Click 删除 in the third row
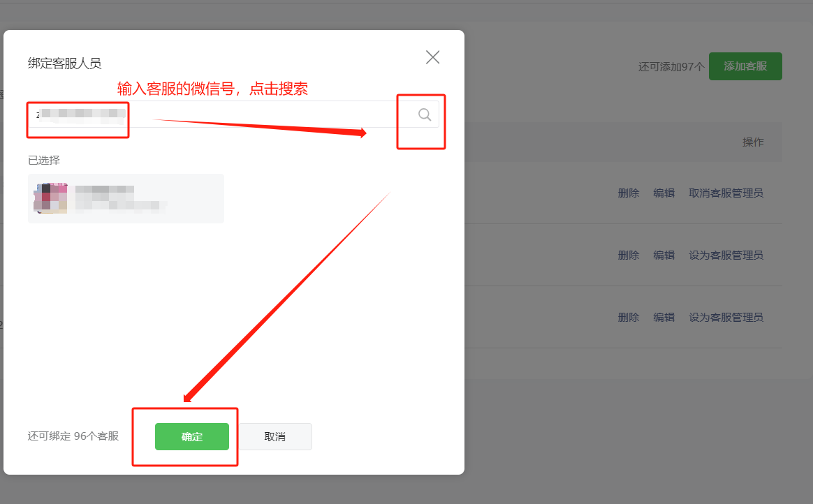This screenshot has height=504, width=813. tap(629, 318)
